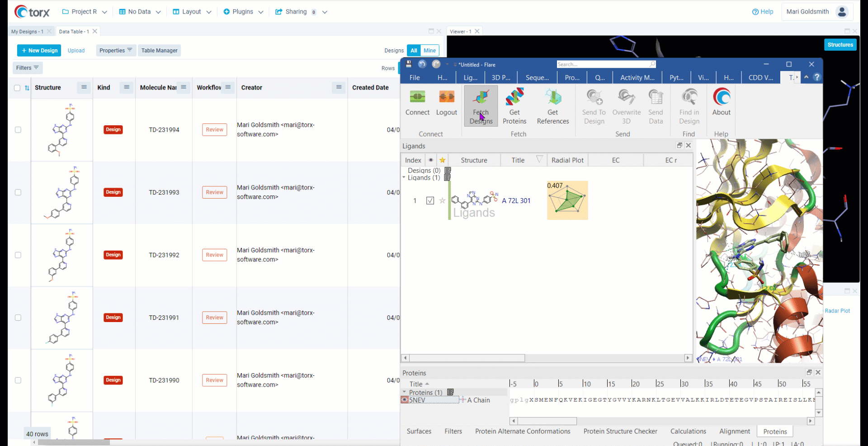Click the redo arrow in Flare title bar

[x=436, y=64]
